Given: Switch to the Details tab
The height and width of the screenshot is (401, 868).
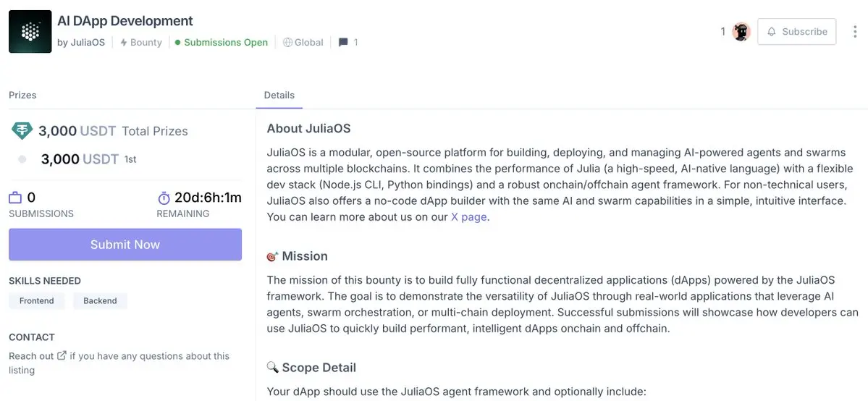Looking at the screenshot, I should (279, 96).
